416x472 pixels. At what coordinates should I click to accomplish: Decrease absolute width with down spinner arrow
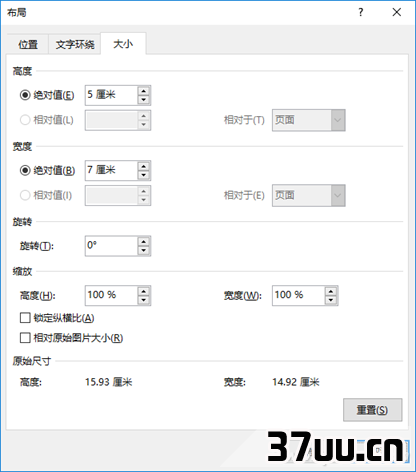coord(144,175)
